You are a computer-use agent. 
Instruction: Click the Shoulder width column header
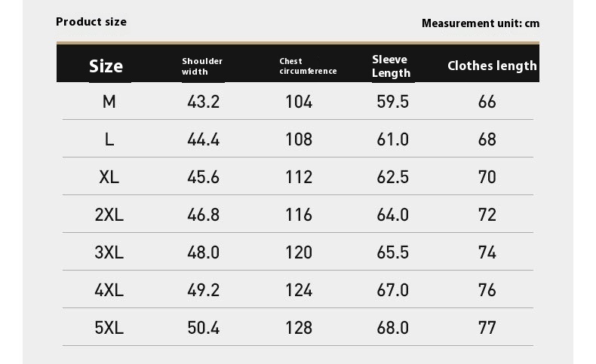tap(202, 66)
